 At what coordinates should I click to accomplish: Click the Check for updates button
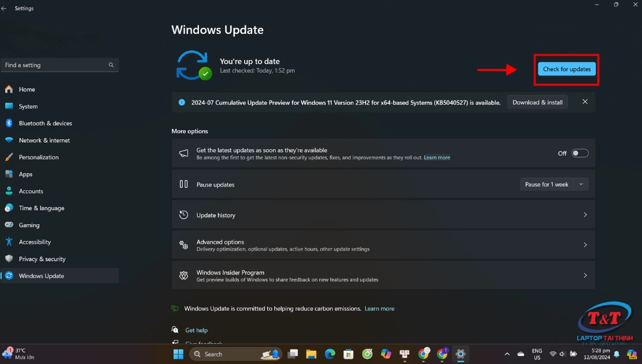tap(567, 69)
